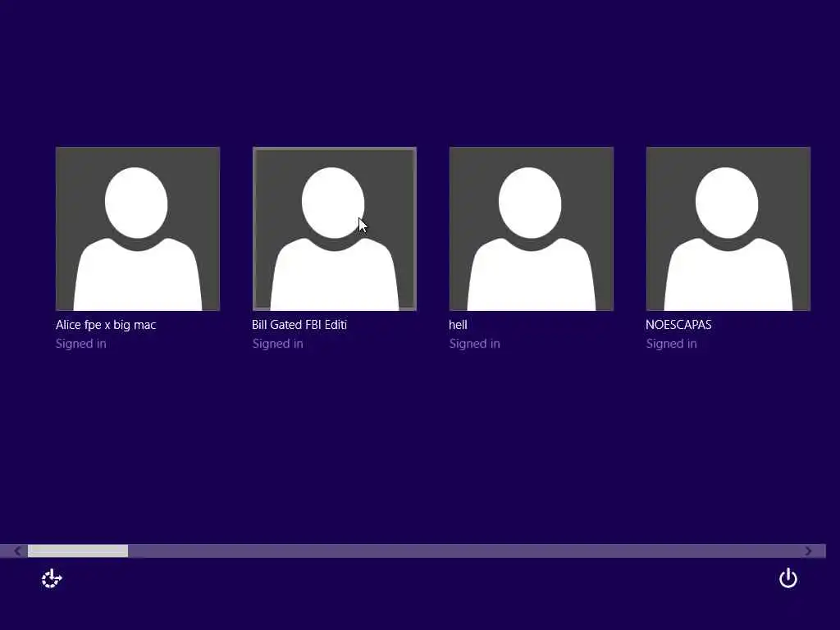Viewport: 840px width, 630px height.
Task: Click 'Signed in' under Bill Gated FBI Editi
Action: coord(277,344)
